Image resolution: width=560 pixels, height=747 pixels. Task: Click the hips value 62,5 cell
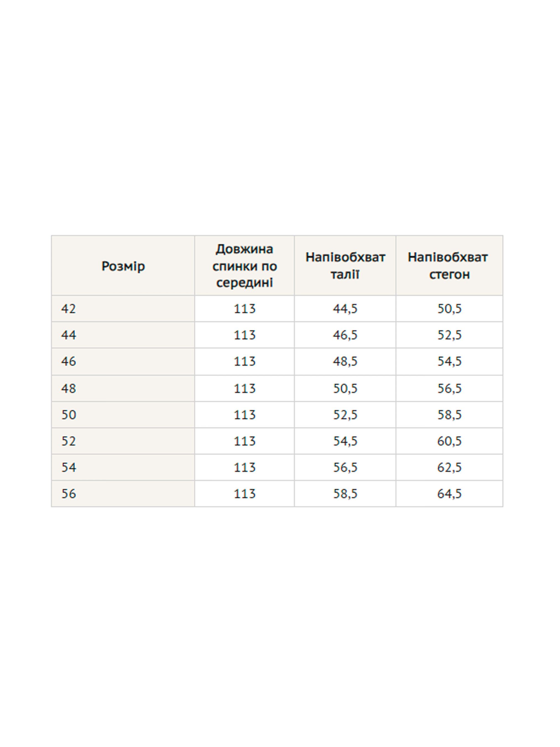[449, 467]
